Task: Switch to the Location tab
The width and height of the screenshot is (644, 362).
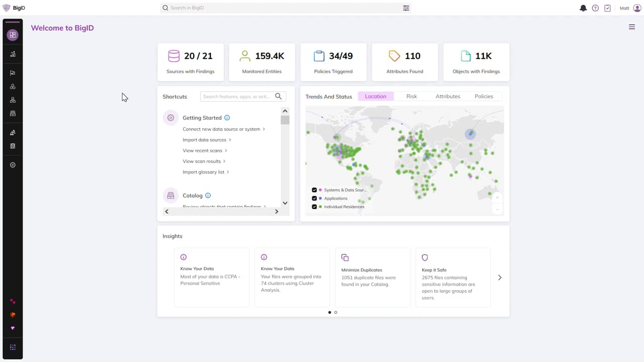Action: click(376, 97)
